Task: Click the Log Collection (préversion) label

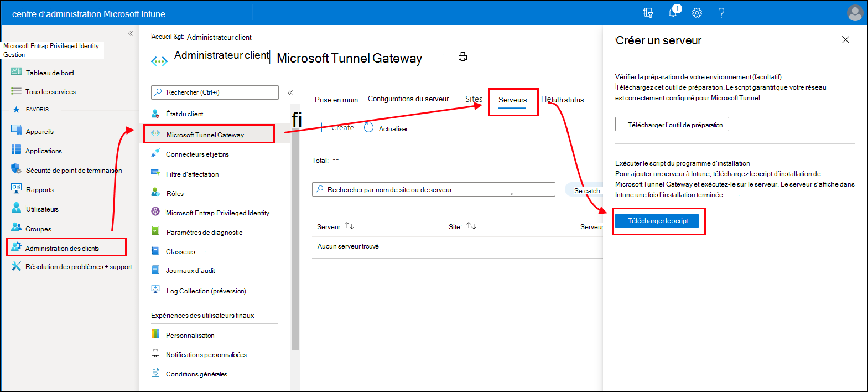Action: pos(206,291)
